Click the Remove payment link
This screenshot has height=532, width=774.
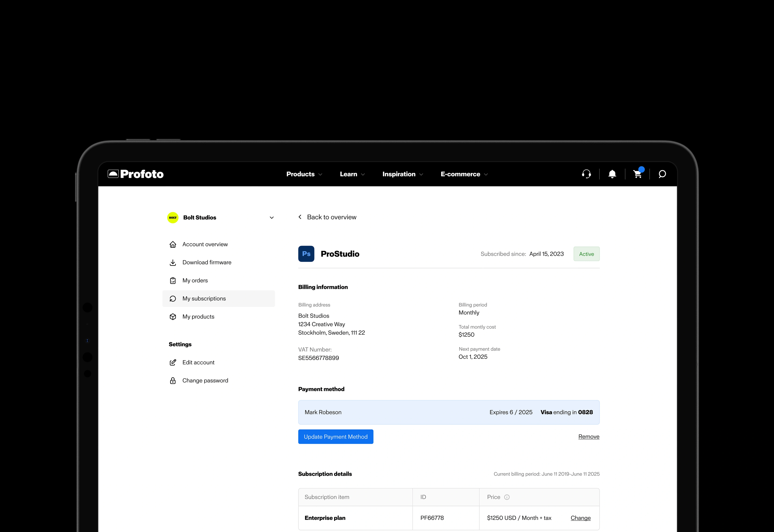(589, 437)
